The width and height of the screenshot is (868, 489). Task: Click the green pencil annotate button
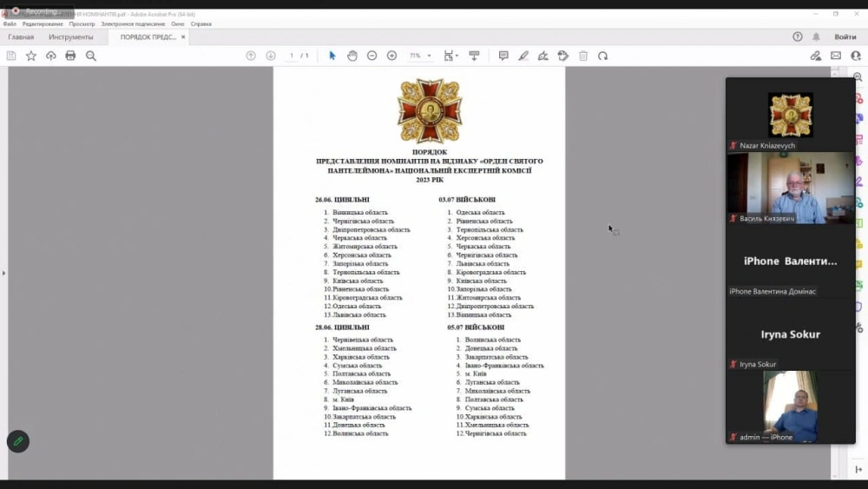[x=17, y=441]
